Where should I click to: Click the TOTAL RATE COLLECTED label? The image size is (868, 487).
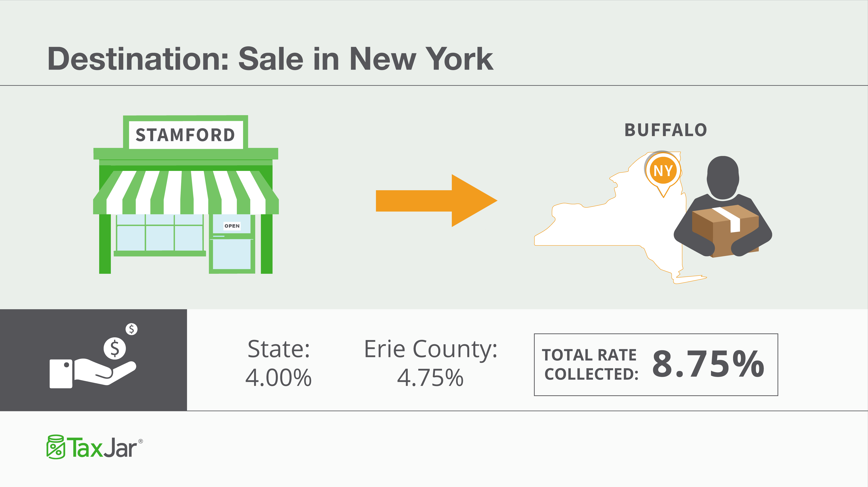point(590,365)
